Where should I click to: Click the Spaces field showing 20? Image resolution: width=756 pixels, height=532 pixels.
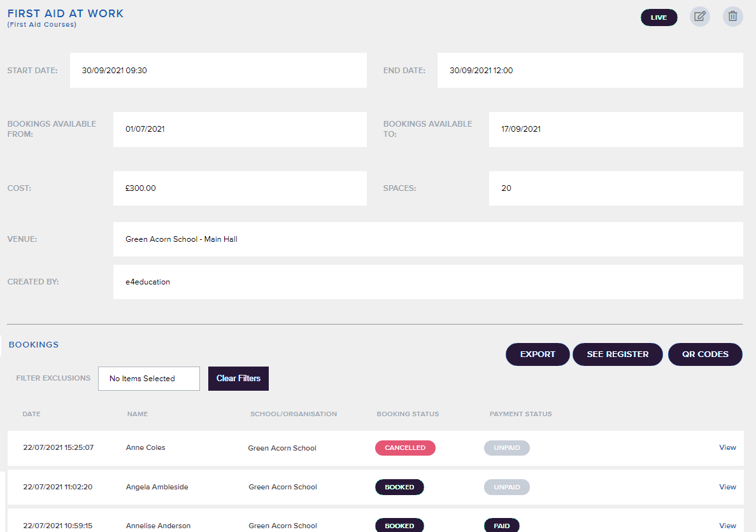tap(615, 188)
